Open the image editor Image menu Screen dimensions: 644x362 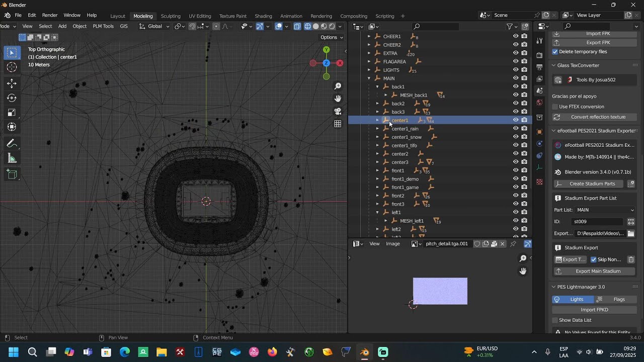393,244
